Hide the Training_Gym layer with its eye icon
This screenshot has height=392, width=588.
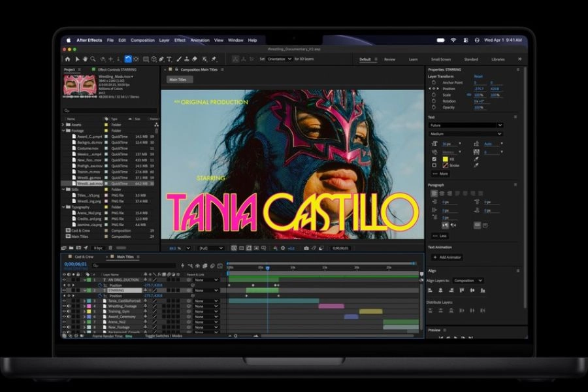[64, 312]
